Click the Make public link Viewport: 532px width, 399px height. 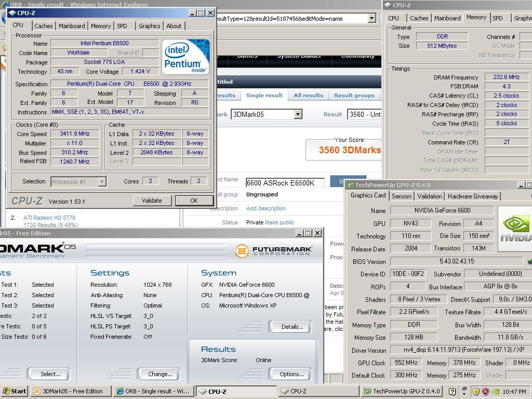point(279,222)
